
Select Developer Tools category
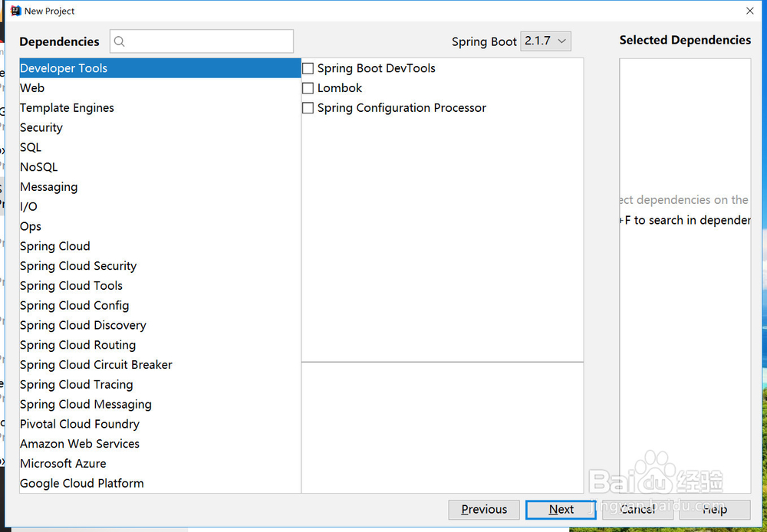point(160,68)
